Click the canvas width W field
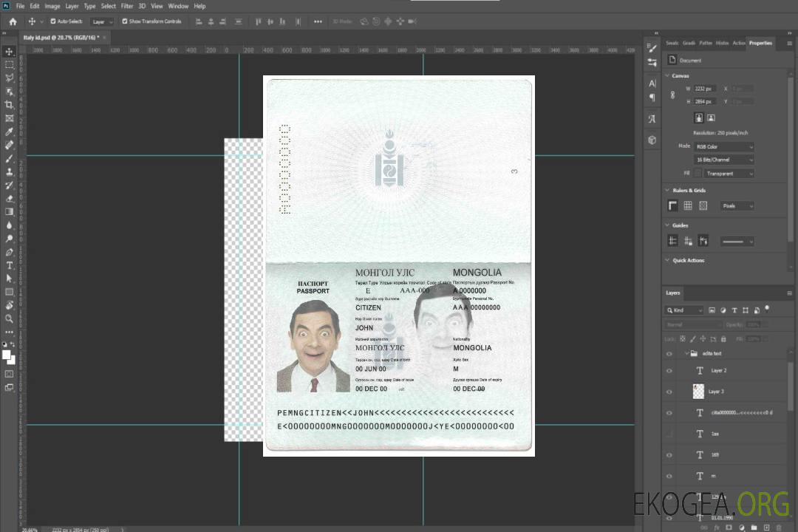 [x=706, y=89]
